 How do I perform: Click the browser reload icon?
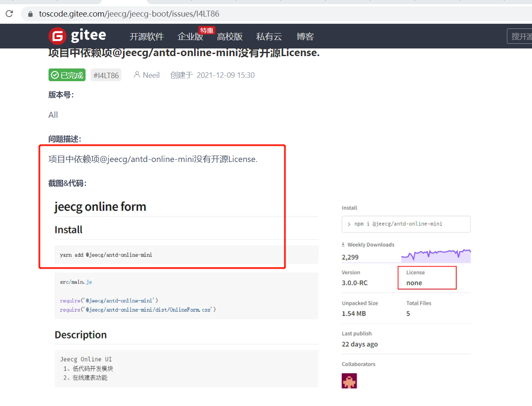pyautogui.click(x=9, y=14)
